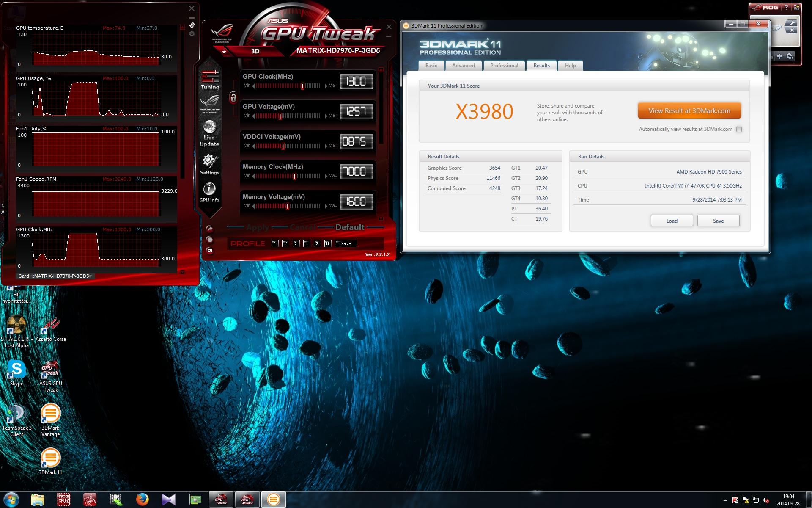Select profile 1 in GPU Tweak
The height and width of the screenshot is (508, 812).
point(275,243)
